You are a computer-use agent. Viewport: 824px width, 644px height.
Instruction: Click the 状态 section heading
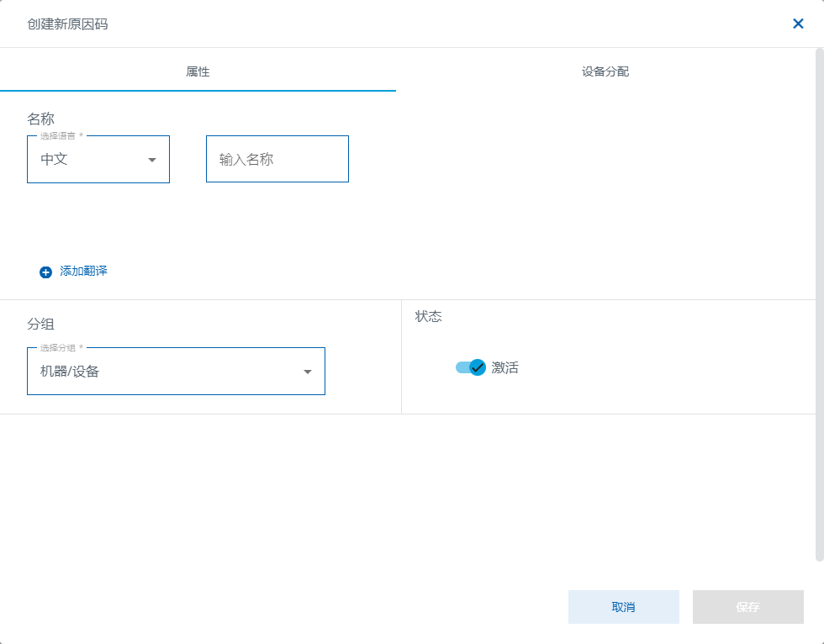(x=428, y=316)
